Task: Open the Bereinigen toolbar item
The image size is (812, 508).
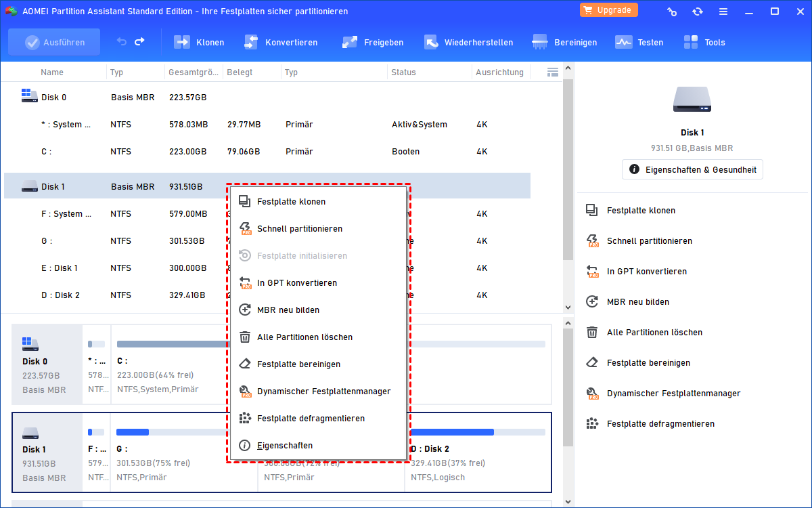Action: tap(564, 42)
